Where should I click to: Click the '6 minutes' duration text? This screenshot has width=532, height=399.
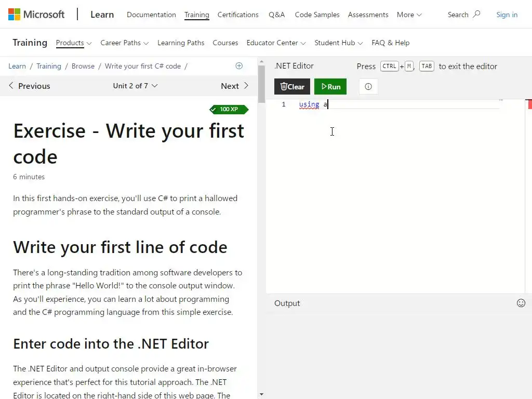(29, 177)
